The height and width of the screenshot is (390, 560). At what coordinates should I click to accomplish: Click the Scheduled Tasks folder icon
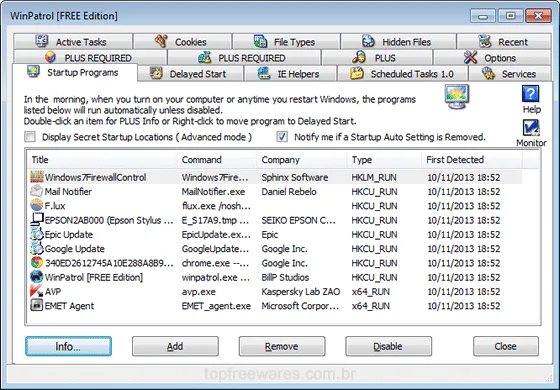357,73
